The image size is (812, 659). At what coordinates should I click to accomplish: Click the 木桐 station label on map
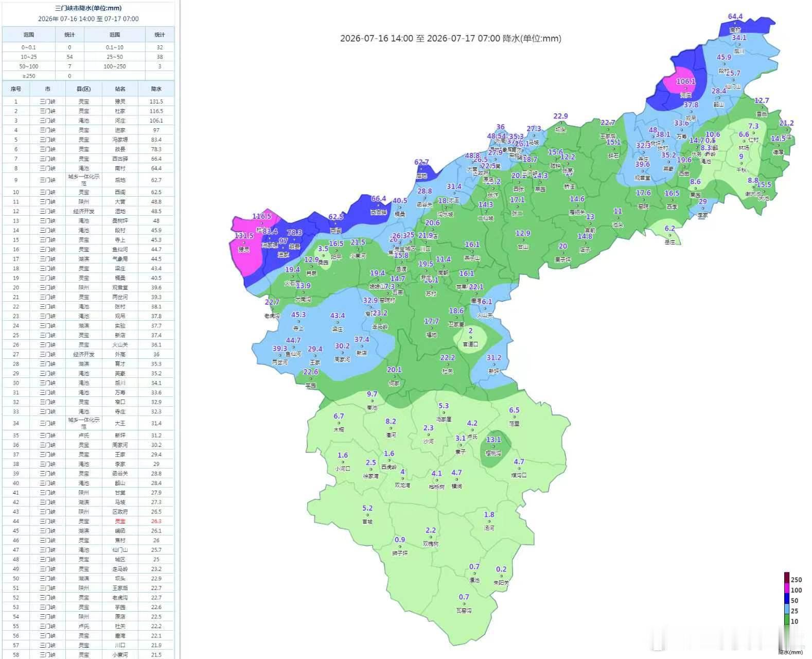pyautogui.click(x=339, y=429)
